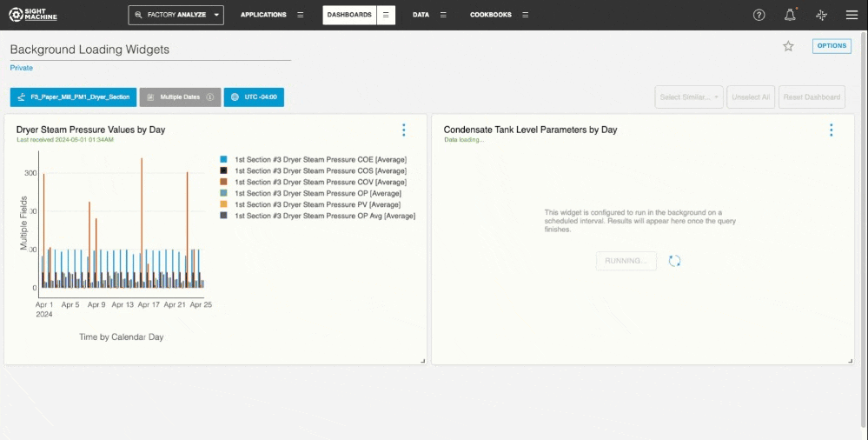The height and width of the screenshot is (440, 868).
Task: Click the Running status button
Action: 626,261
